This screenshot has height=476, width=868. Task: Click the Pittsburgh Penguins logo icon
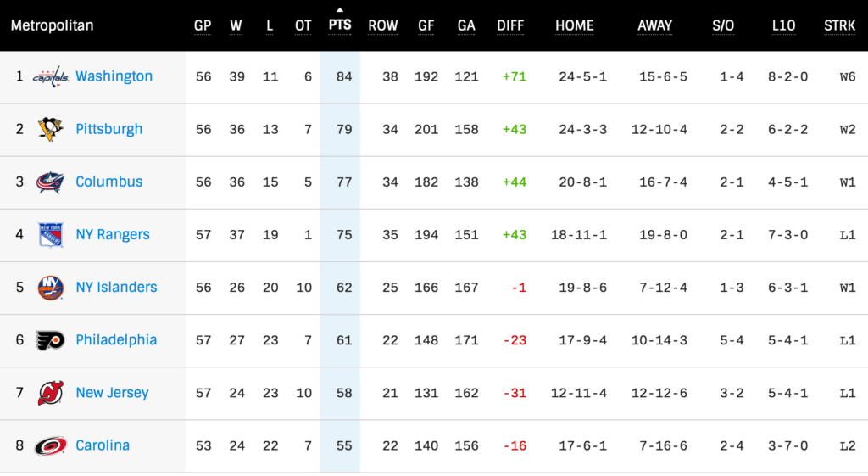point(50,129)
